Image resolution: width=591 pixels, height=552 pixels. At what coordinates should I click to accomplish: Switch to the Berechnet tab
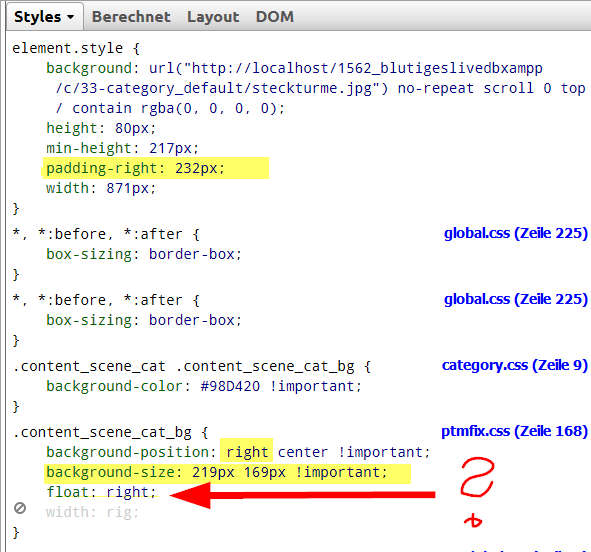(x=131, y=17)
